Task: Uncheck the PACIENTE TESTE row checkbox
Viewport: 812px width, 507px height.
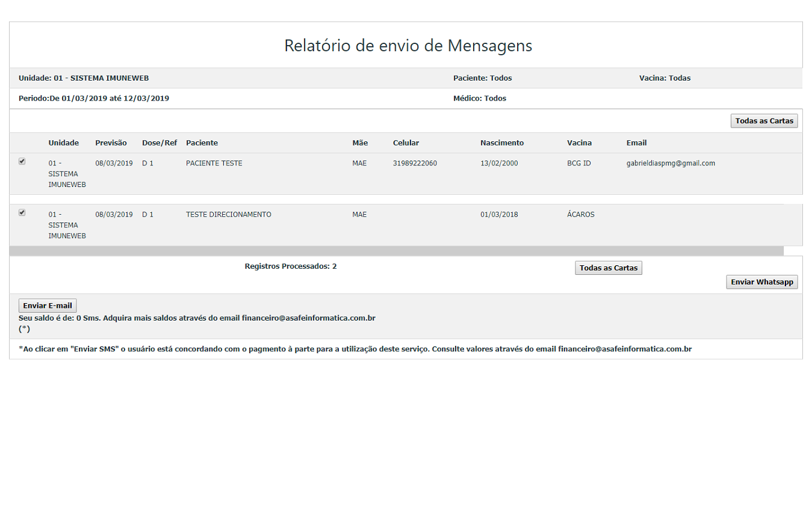Action: [22, 161]
